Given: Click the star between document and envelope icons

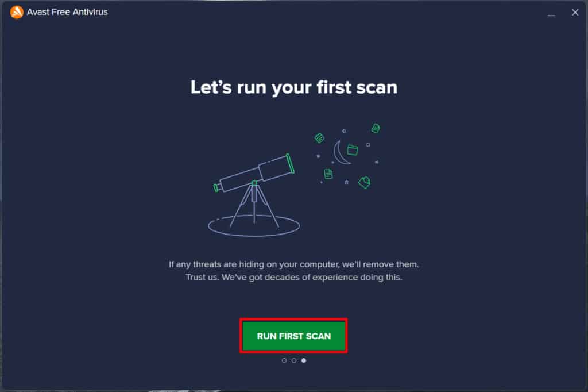Looking at the screenshot, I should click(x=346, y=182).
